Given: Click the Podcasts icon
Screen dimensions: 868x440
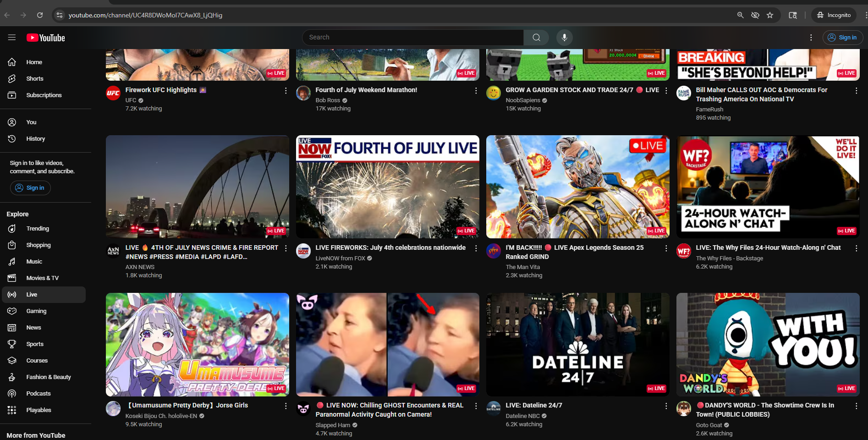Looking at the screenshot, I should [x=12, y=393].
